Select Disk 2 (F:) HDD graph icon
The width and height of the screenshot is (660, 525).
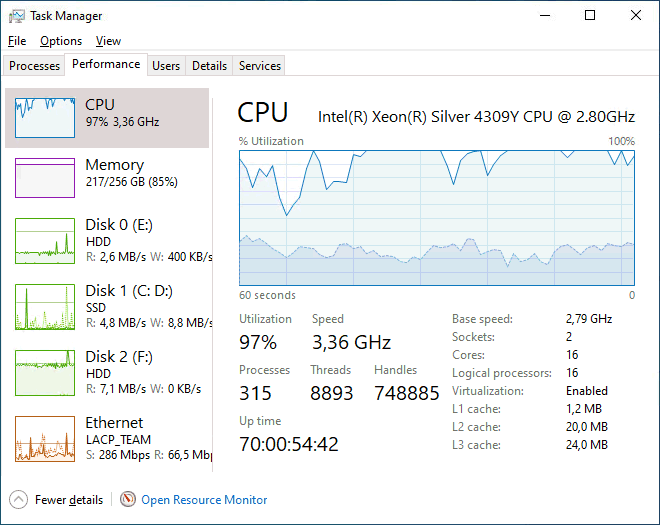tap(45, 372)
